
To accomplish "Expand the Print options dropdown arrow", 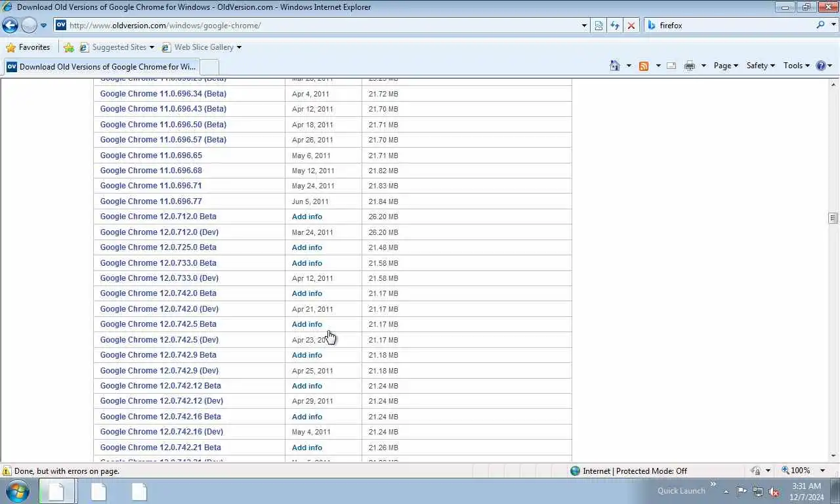I will [703, 66].
